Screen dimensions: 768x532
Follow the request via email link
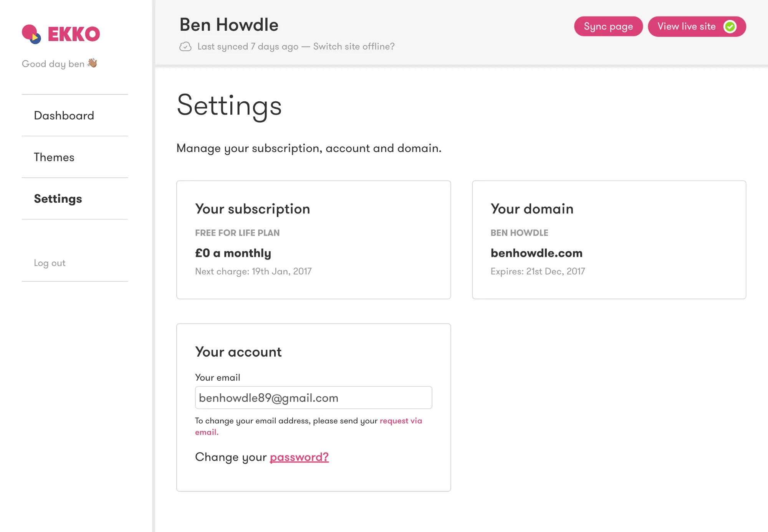coord(308,426)
